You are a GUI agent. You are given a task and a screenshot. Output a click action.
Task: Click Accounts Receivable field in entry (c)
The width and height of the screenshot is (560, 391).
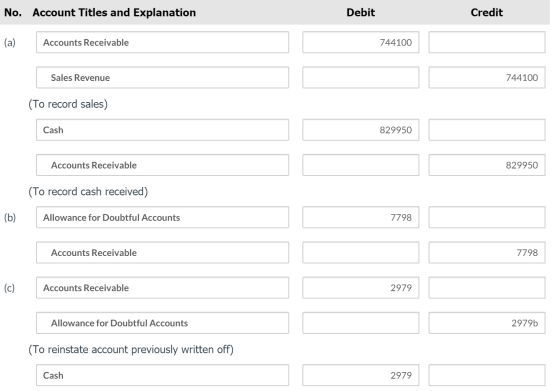point(162,287)
